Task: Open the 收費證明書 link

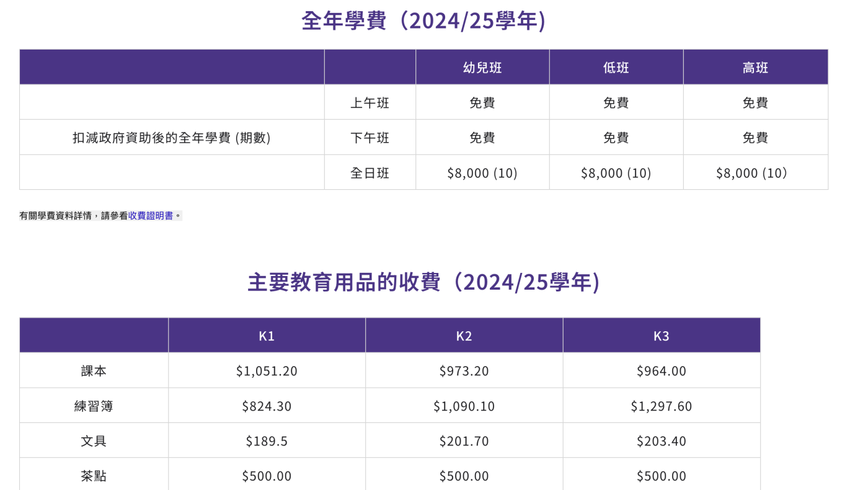Action: coord(151,216)
